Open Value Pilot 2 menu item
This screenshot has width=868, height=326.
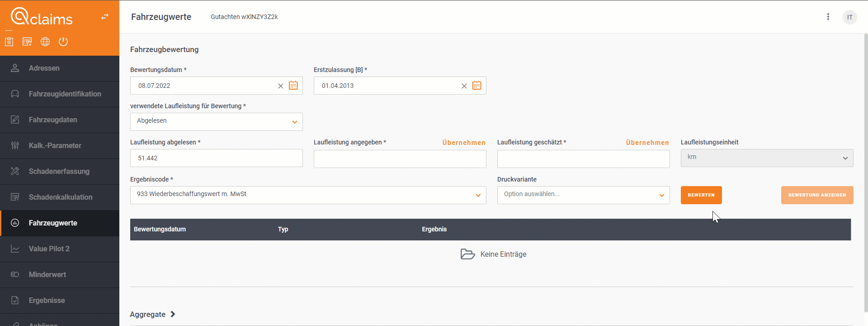pyautogui.click(x=60, y=249)
